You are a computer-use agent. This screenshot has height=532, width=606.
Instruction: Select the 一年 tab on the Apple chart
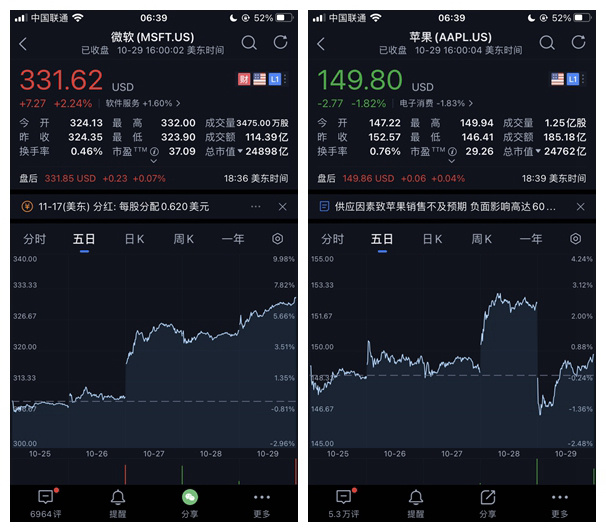click(531, 239)
